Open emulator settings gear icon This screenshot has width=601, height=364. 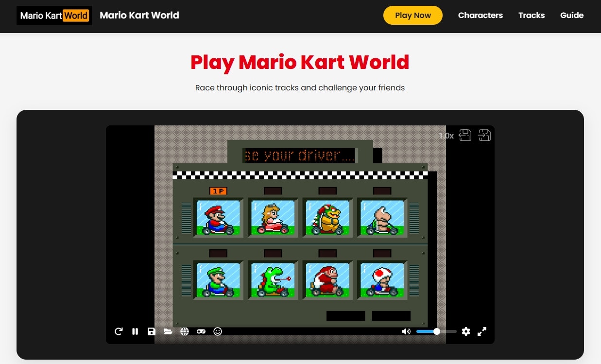coord(466,331)
